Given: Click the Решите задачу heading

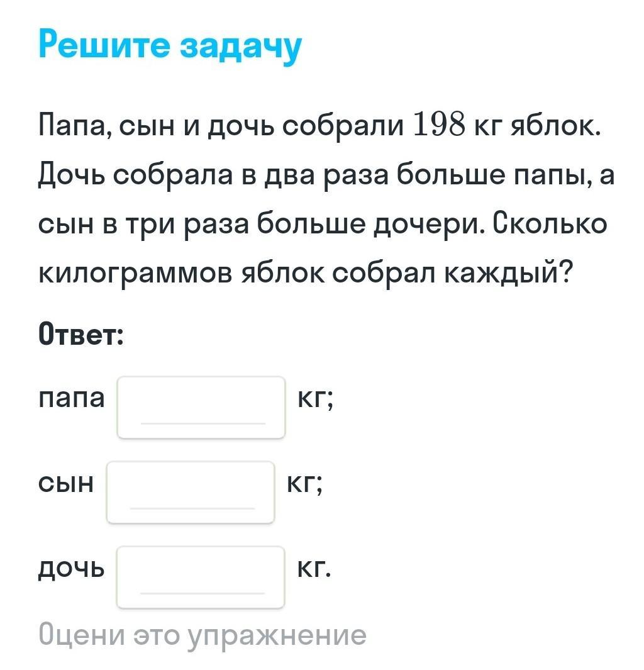Looking at the screenshot, I should pos(170,46).
